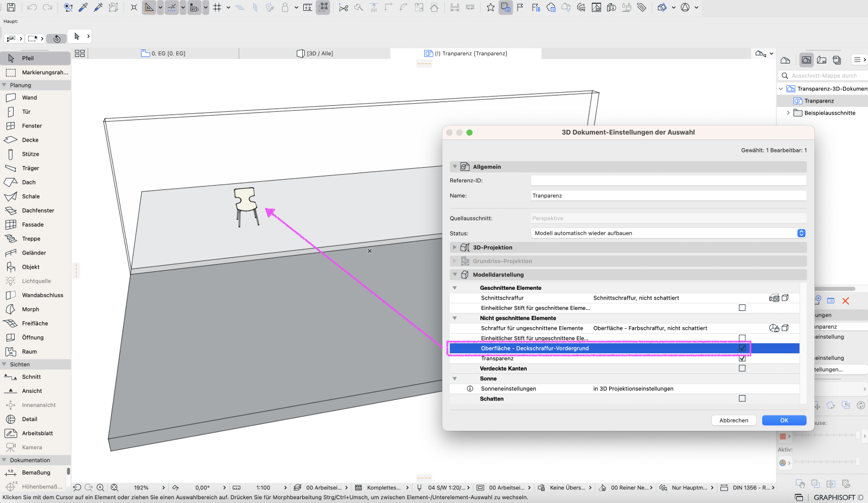Uncheck the Transparenz checkbox

[742, 358]
